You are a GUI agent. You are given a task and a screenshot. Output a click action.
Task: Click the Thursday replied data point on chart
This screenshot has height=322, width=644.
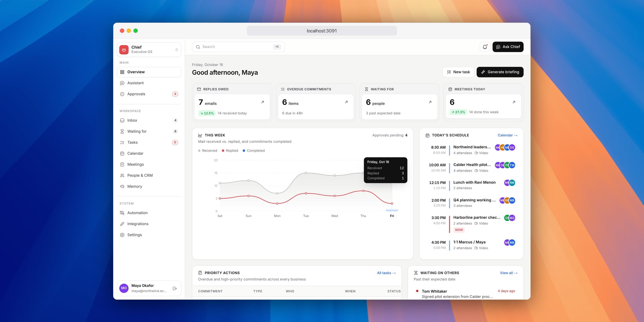point(363,191)
